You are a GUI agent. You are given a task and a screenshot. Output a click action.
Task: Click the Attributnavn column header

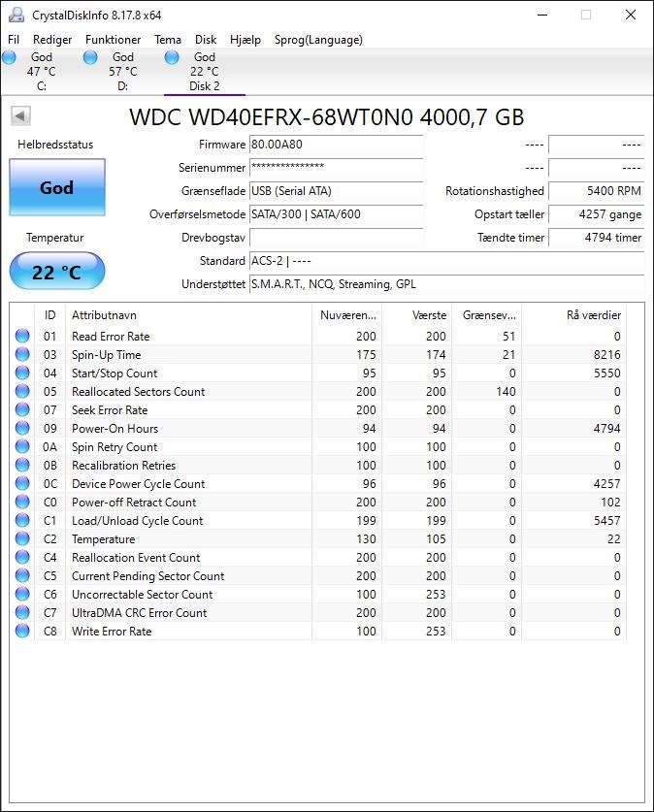pos(188,315)
